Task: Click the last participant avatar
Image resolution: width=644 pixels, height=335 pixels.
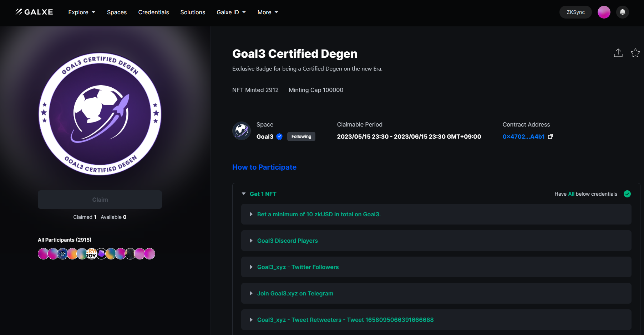Action: click(x=149, y=254)
